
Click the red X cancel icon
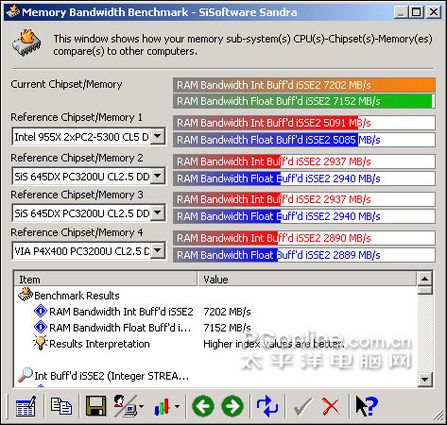click(x=330, y=406)
